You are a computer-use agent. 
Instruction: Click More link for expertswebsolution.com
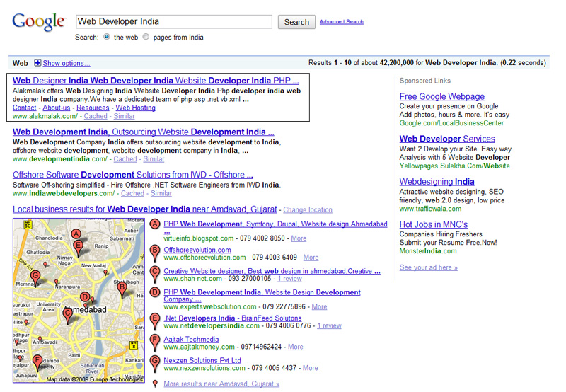320,307
